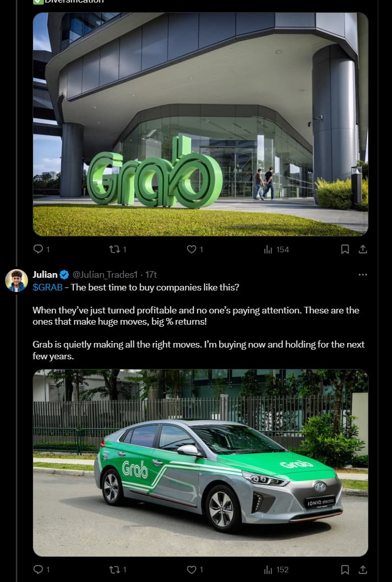Open more options menu on Julian's post
The image size is (392, 582).
362,274
